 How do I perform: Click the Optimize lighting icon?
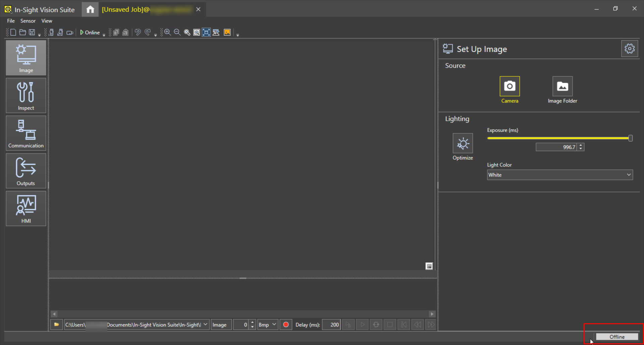tap(463, 143)
